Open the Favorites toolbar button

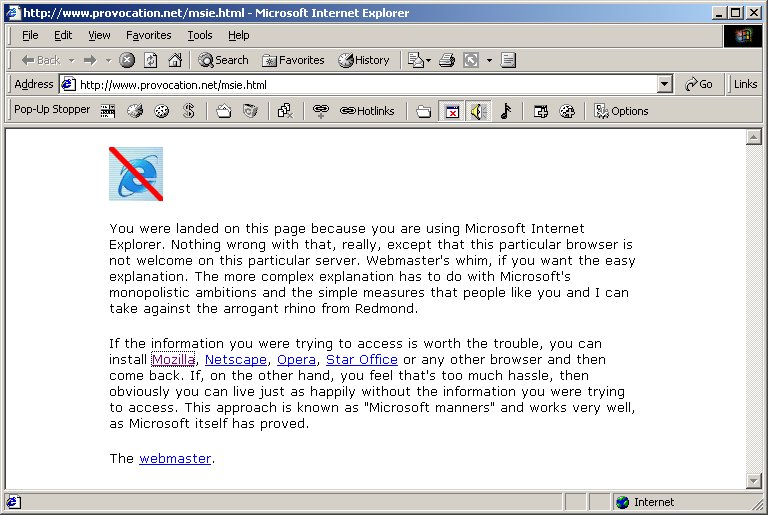293,60
